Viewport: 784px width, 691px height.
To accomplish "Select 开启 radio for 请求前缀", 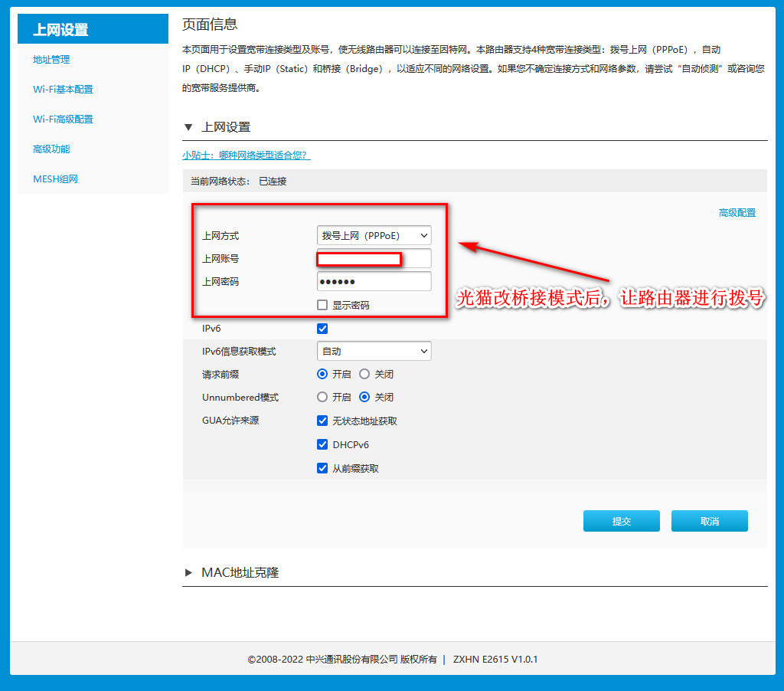I will pos(322,375).
